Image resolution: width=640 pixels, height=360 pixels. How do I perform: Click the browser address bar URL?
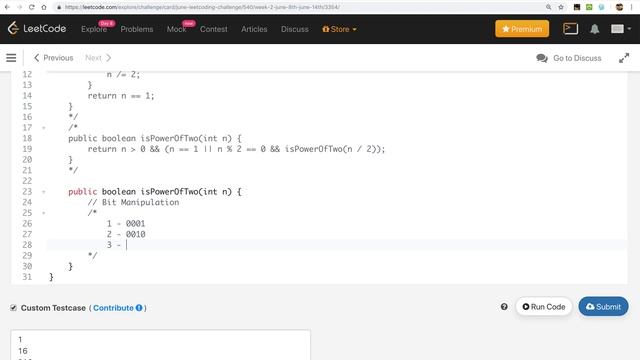click(x=202, y=7)
